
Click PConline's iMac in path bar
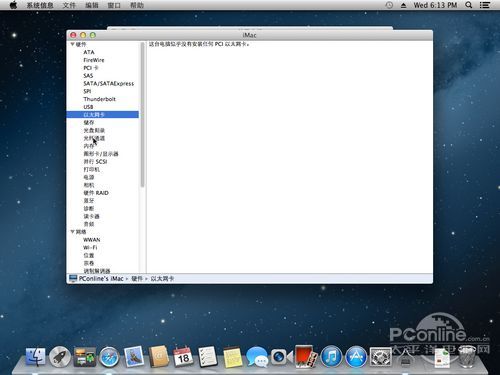coord(101,278)
